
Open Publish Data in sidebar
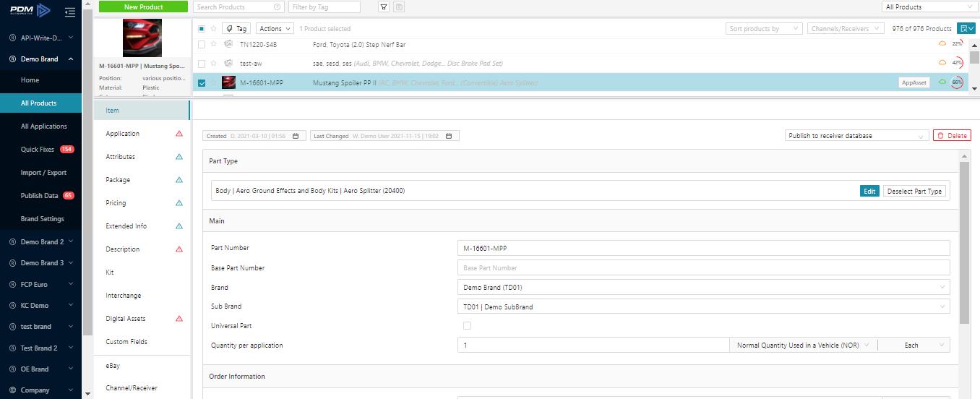pyautogui.click(x=41, y=196)
